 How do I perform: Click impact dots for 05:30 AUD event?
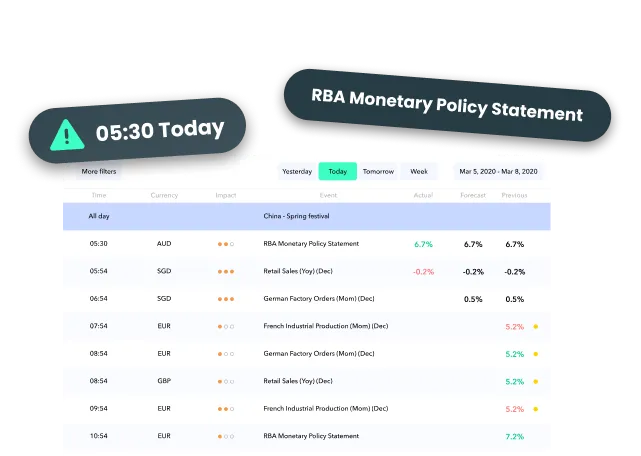click(225, 244)
